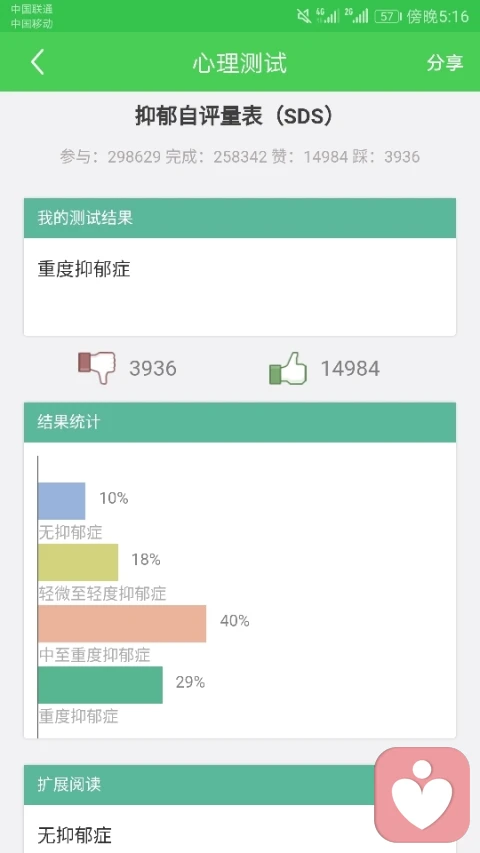Select the yellow 18% bar
The image size is (480, 853).
[78, 562]
